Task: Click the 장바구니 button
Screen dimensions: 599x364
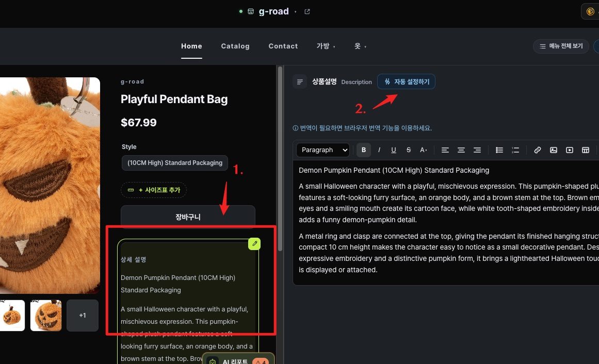Action: [x=188, y=217]
